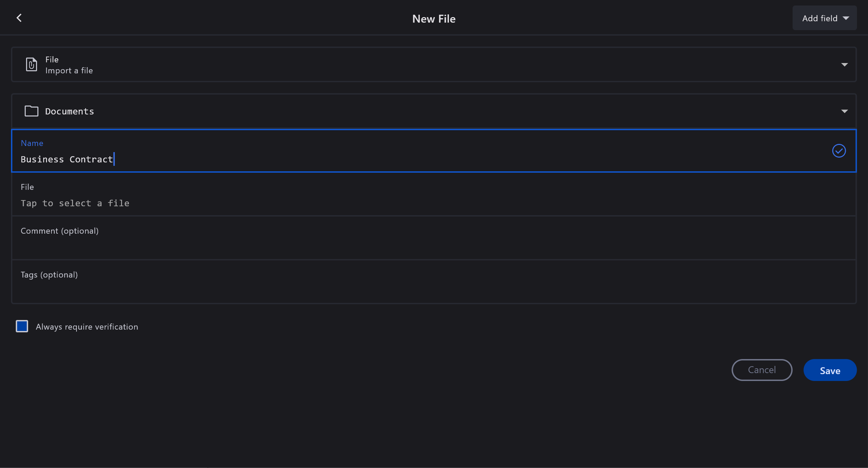
Task: Click the Documents folder icon
Action: (31, 111)
